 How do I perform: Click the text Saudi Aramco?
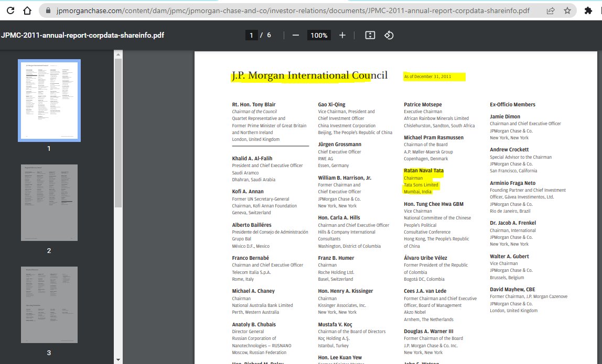[245, 173]
